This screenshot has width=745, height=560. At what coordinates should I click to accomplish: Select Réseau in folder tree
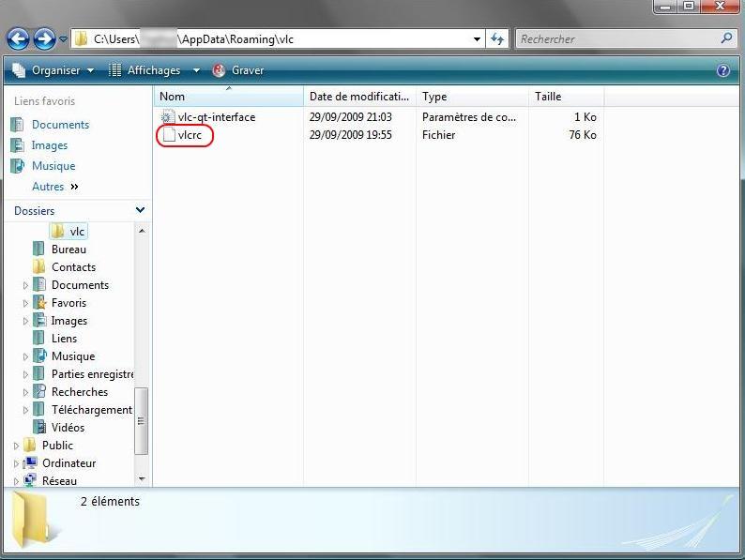tap(59, 480)
